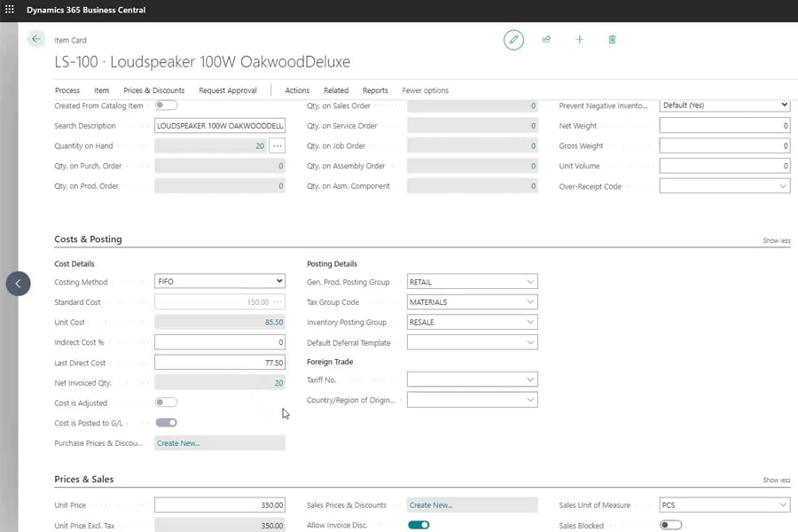798x532 pixels.
Task: Click Create New purchase prices link
Action: pyautogui.click(x=178, y=443)
